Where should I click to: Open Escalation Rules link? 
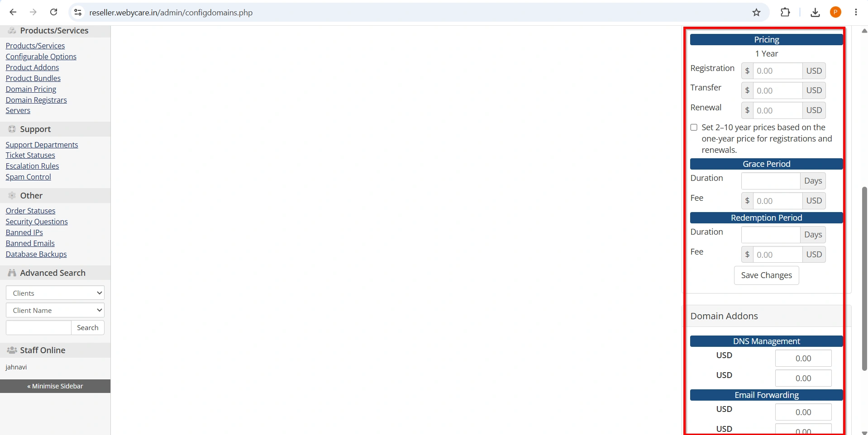pyautogui.click(x=33, y=166)
